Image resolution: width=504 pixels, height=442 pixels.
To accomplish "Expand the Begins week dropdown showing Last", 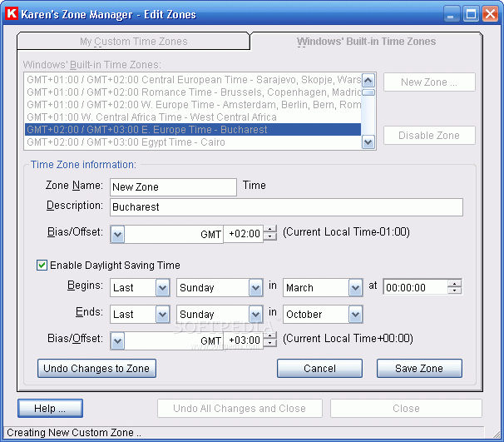I will point(163,287).
